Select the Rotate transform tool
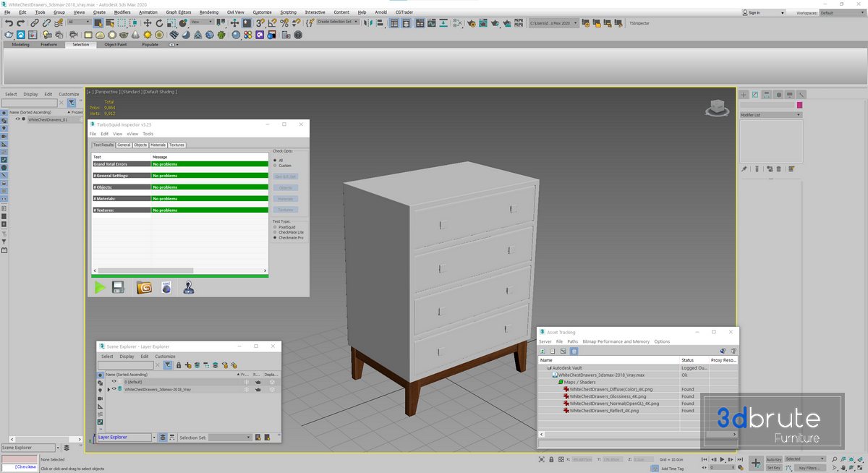Viewport: 868px width, 473px height. click(x=159, y=23)
